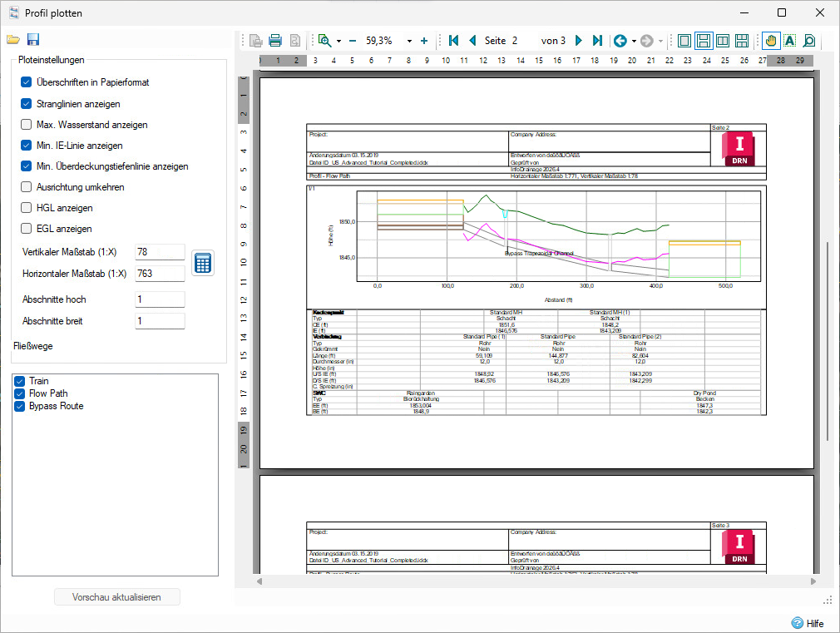Enable Max. Wasserstand anzeigen checkbox

(27, 125)
